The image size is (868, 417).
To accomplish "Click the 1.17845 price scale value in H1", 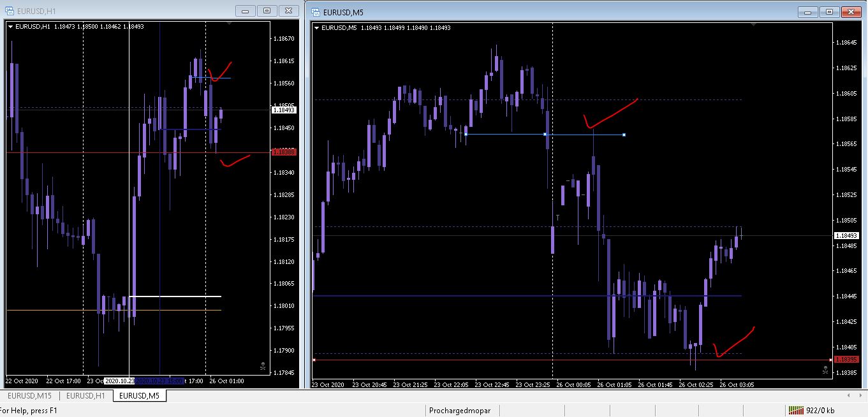I will [x=284, y=373].
